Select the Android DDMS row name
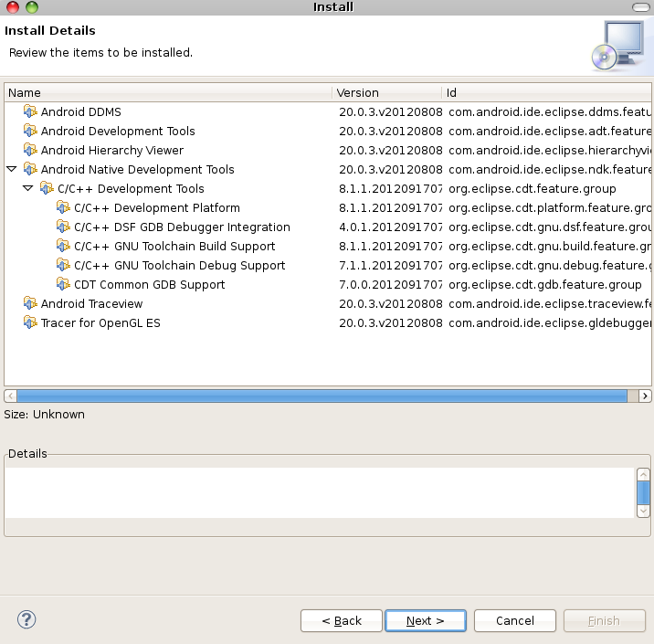This screenshot has height=644, width=654. [x=81, y=111]
